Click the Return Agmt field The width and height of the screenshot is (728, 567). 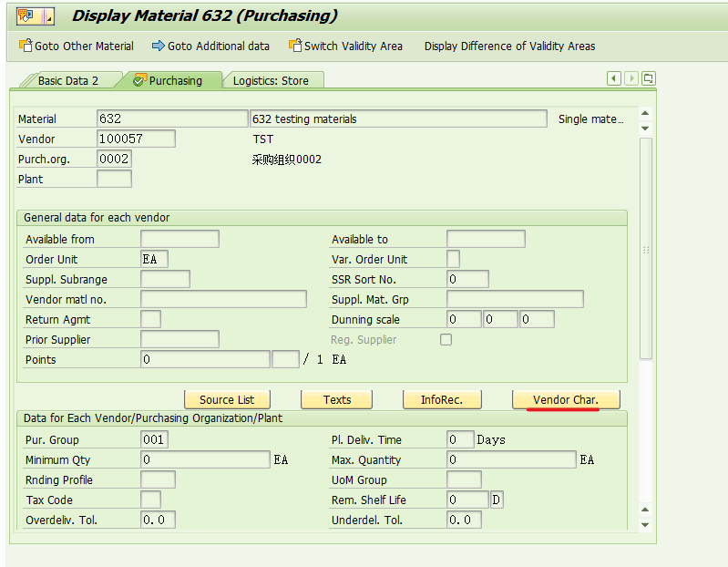(151, 319)
